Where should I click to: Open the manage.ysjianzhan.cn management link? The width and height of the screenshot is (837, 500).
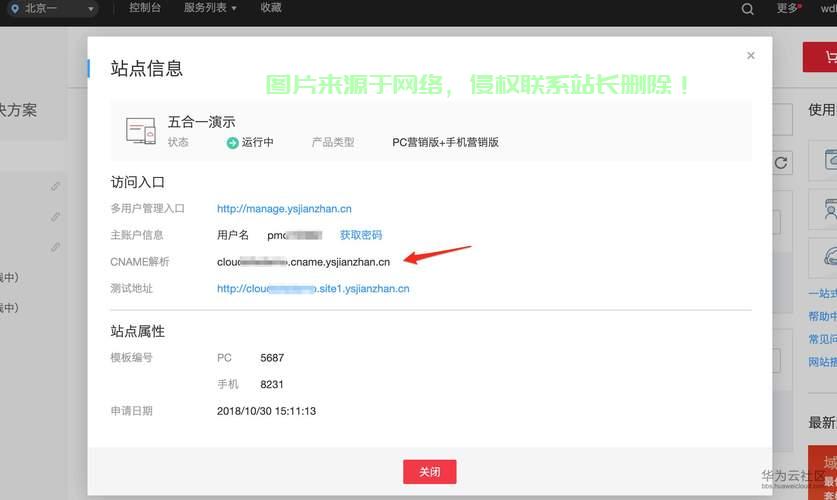tap(284, 209)
